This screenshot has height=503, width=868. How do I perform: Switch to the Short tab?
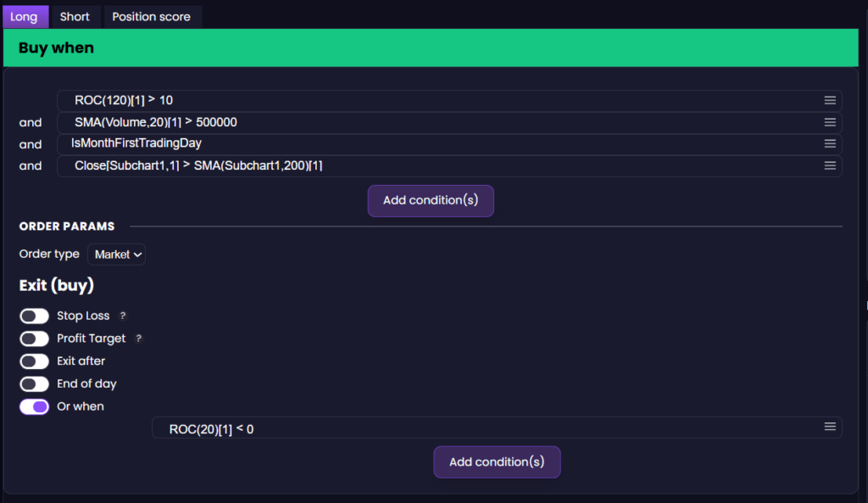point(75,16)
